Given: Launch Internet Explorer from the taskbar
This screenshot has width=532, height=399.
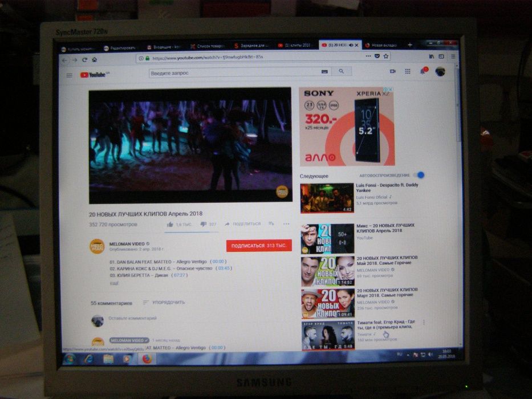Looking at the screenshot, I should [89, 359].
